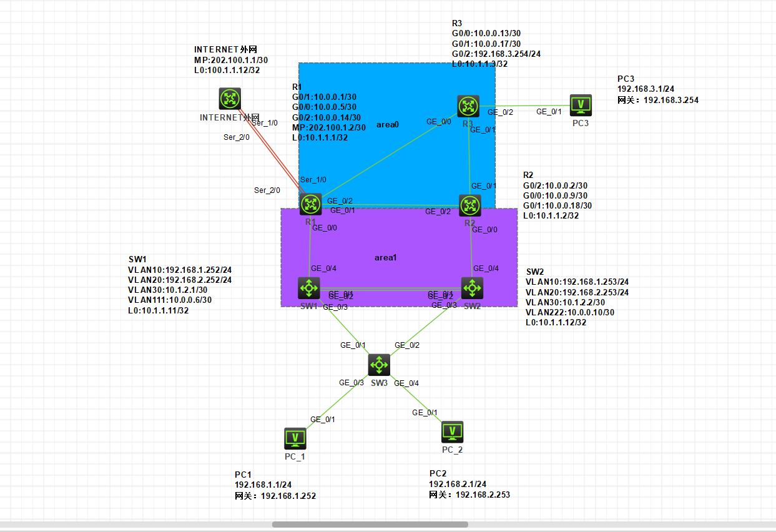Click the INTERNET外网 MP address note
The height and width of the screenshot is (532, 776).
tap(232, 60)
